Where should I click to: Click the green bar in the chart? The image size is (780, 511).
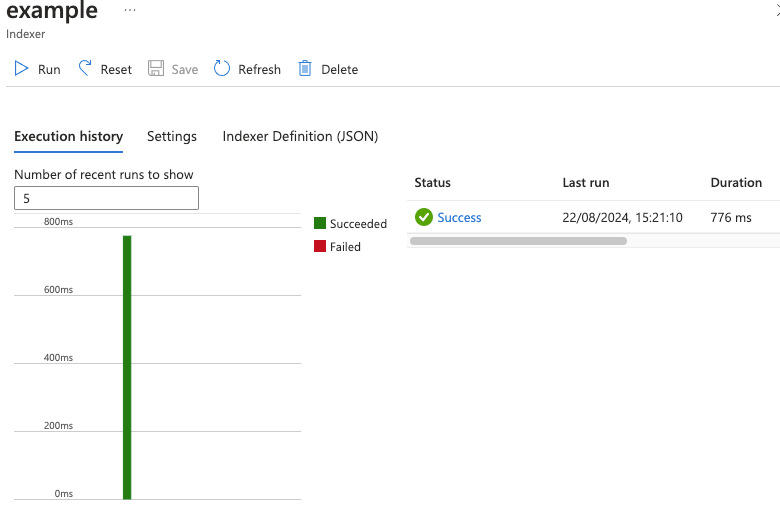tap(127, 367)
